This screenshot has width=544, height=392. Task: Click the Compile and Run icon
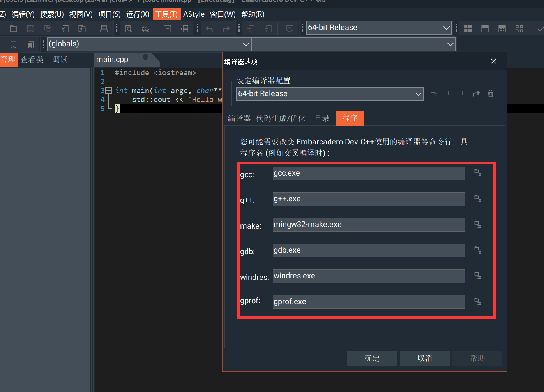[502, 28]
